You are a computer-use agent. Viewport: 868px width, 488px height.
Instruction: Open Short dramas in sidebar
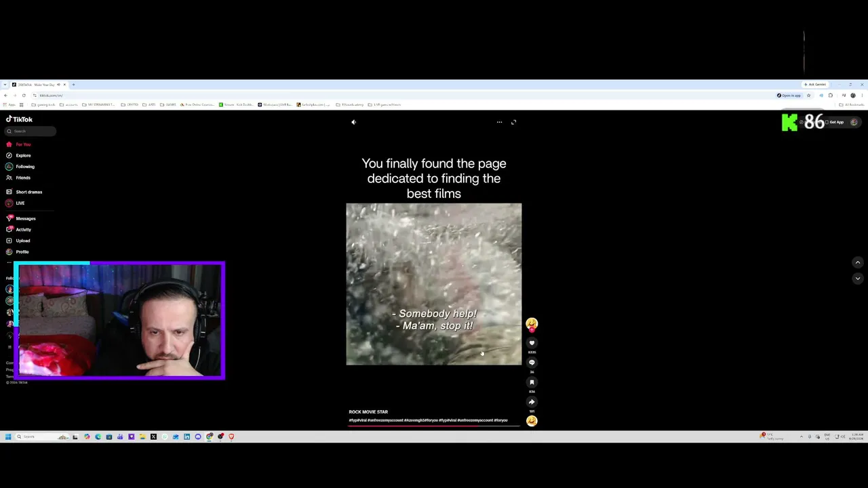(24, 192)
